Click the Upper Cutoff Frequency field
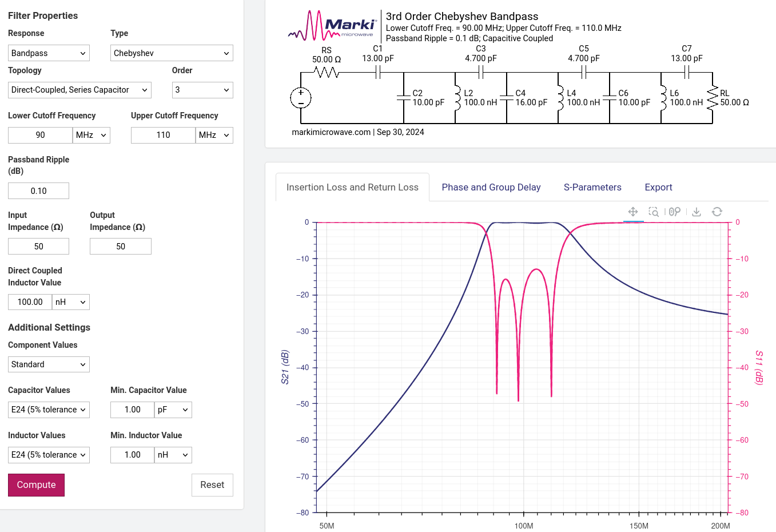This screenshot has width=776, height=532. (x=163, y=135)
